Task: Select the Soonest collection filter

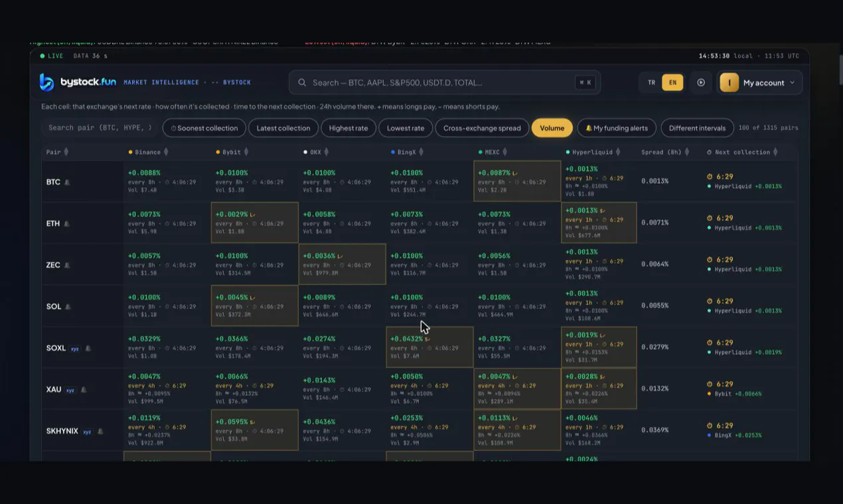Action: point(204,128)
